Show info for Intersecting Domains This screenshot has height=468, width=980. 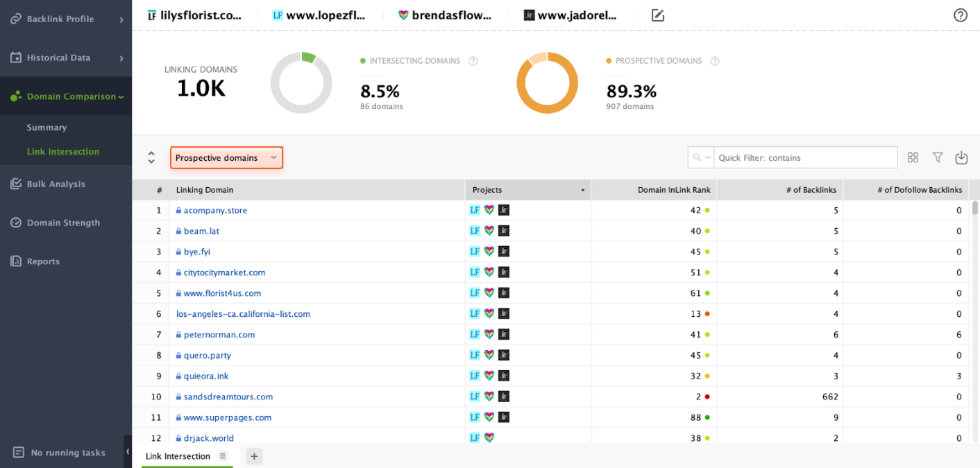click(473, 61)
